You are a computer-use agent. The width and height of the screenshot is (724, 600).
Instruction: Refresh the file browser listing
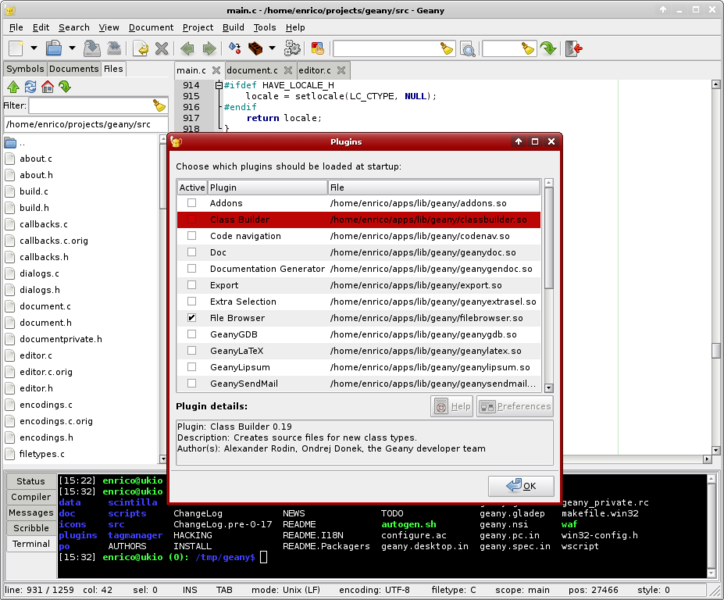30,87
